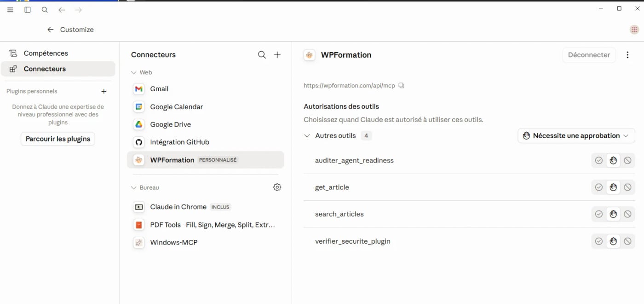Click the wpformation.com/api/mcp URL text
644x304 pixels.
[x=349, y=86]
